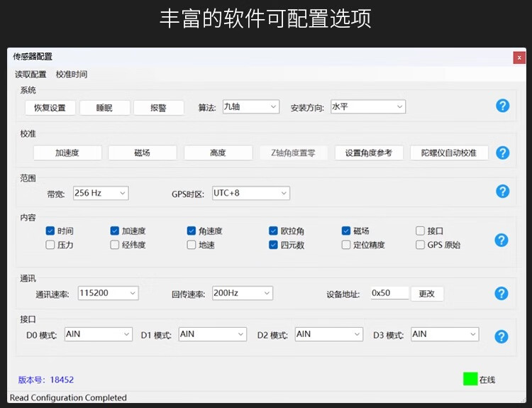Enable the 压力 checkbox
The height and width of the screenshot is (408, 532).
pos(50,245)
